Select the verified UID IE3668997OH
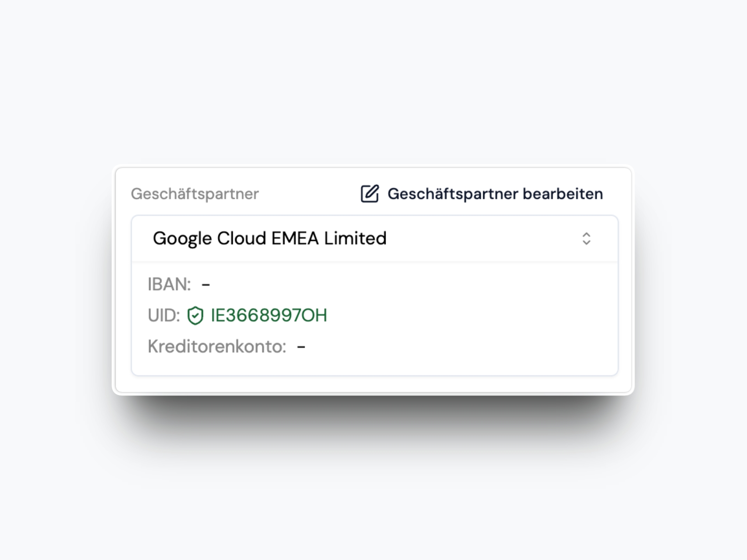The height and width of the screenshot is (560, 747). (x=268, y=316)
